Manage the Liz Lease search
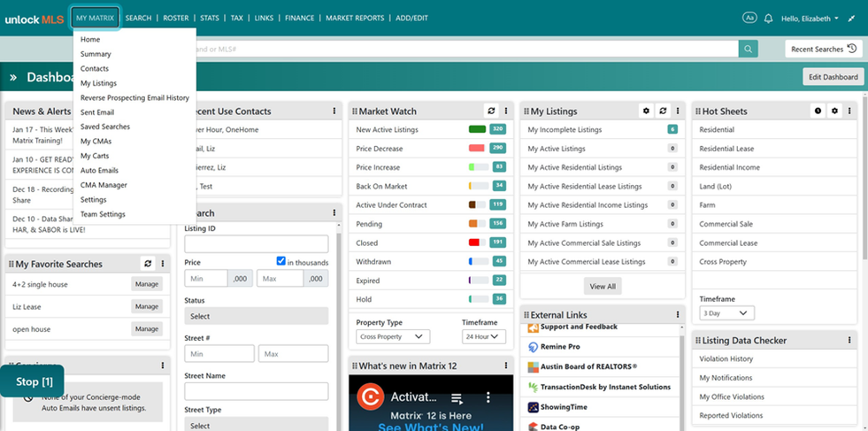Viewport: 868px width, 431px height. [147, 306]
